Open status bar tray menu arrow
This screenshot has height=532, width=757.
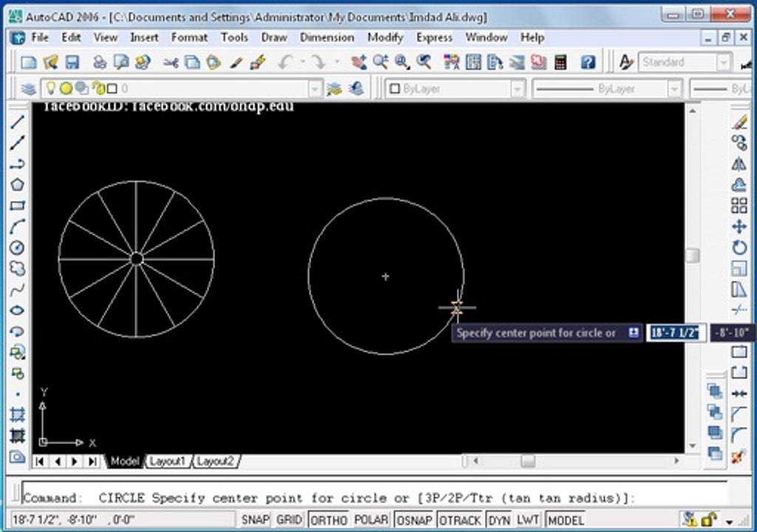(730, 522)
